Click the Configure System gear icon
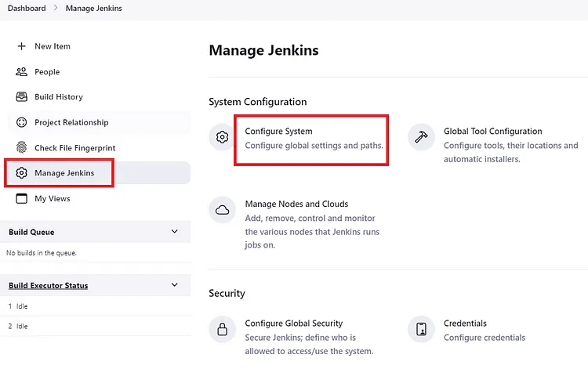Image resolution: width=588 pixels, height=369 pixels. point(223,137)
